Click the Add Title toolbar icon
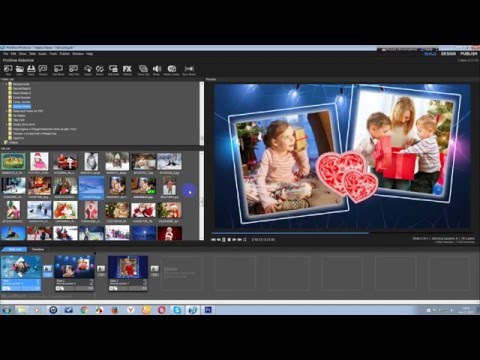 click(74, 70)
